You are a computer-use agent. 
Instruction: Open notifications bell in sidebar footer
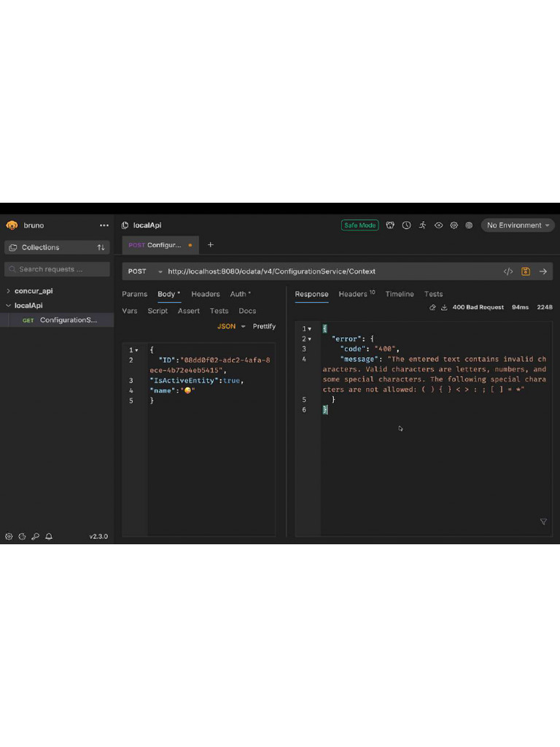[49, 536]
